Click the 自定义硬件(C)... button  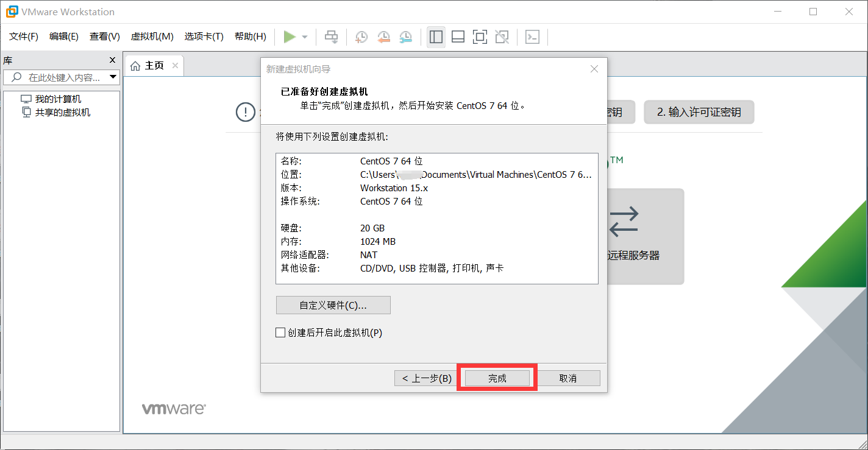click(333, 305)
